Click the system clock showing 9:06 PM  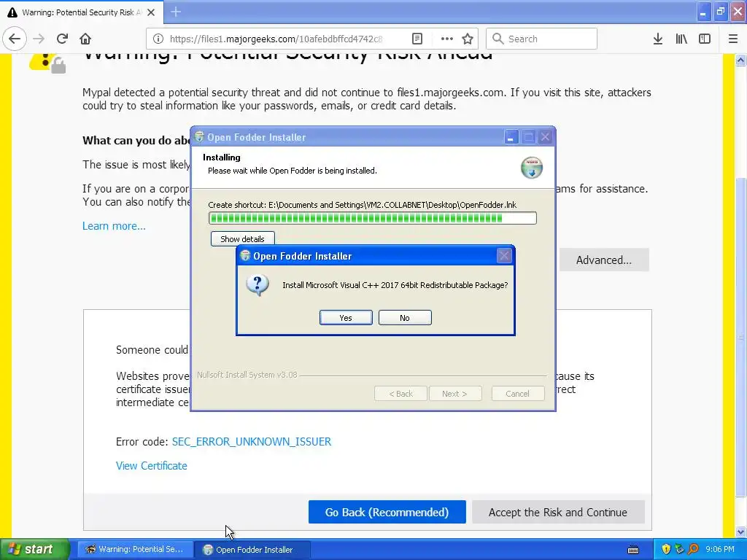[719, 549]
